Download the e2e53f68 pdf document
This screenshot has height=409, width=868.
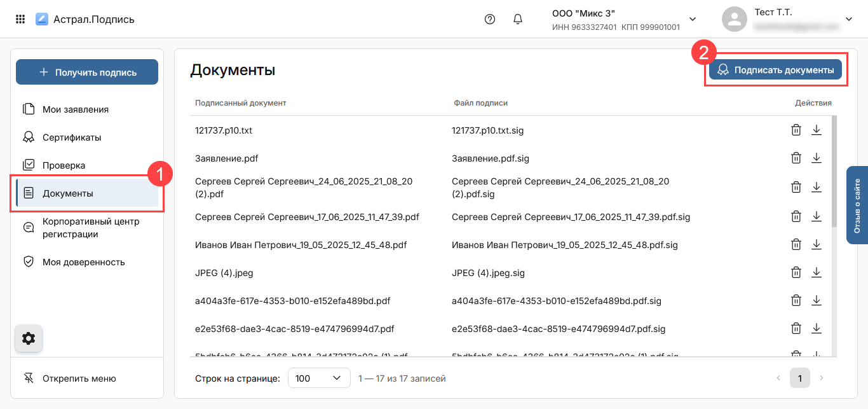pyautogui.click(x=817, y=329)
